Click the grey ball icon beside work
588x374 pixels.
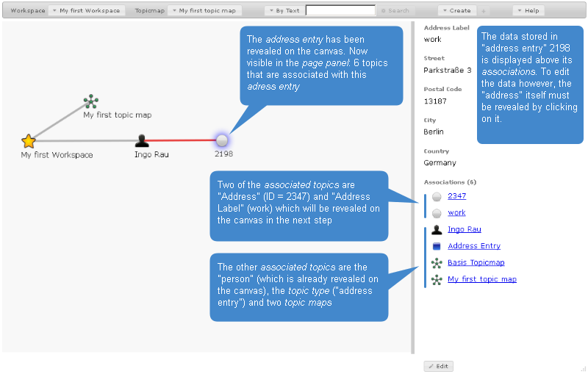pyautogui.click(x=437, y=213)
